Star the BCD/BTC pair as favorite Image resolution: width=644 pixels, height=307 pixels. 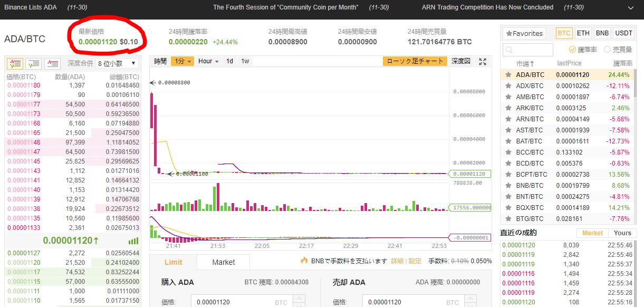click(508, 164)
